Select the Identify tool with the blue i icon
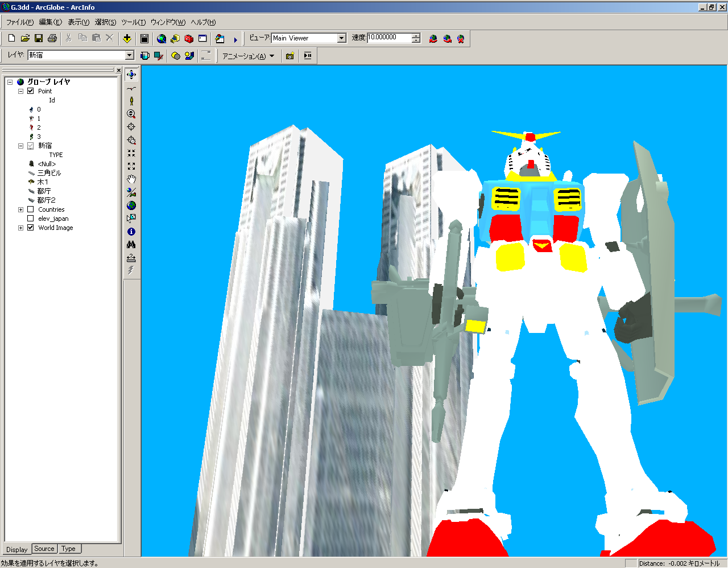 pos(131,232)
